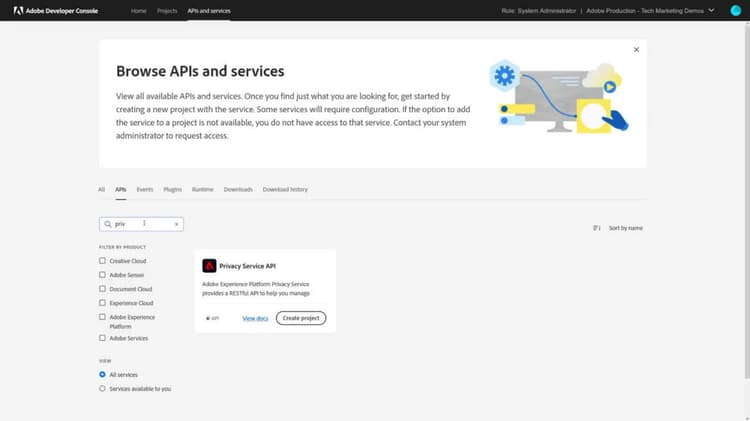Check the Experience Cloud filter
Image resolution: width=750 pixels, height=421 pixels.
102,303
